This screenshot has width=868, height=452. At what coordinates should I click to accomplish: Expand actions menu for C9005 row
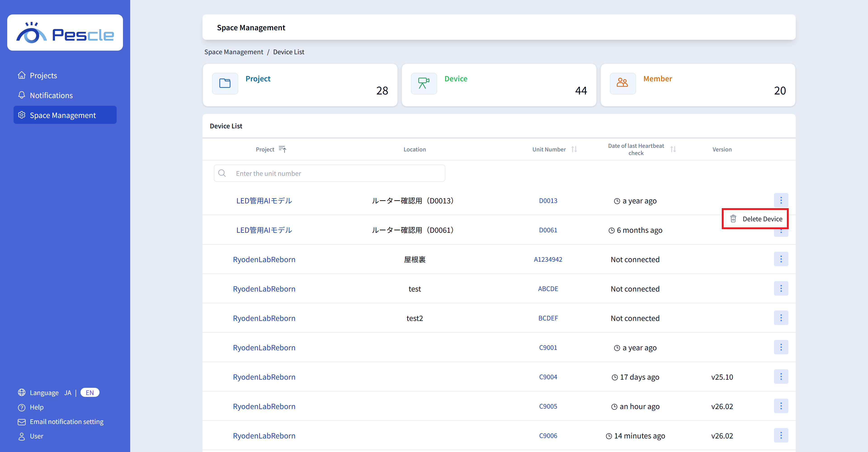pos(781,406)
